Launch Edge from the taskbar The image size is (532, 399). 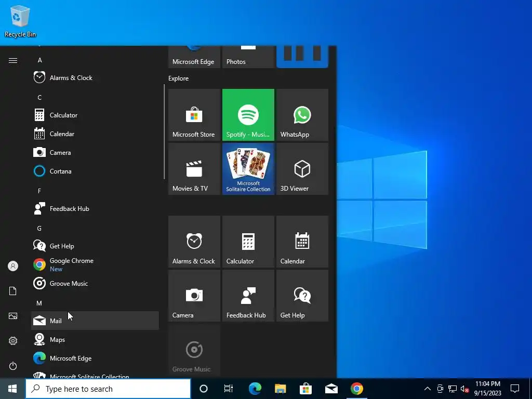pyautogui.click(x=255, y=389)
